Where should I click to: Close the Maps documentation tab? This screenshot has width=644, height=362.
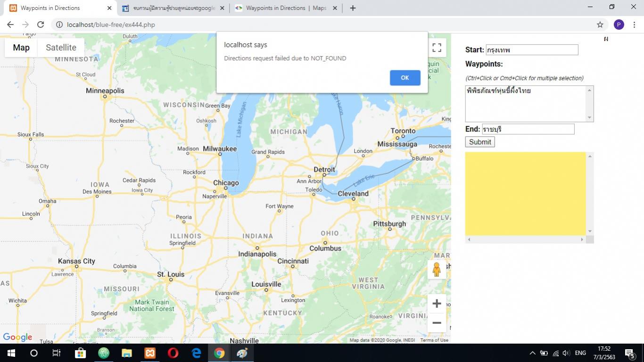tap(335, 8)
